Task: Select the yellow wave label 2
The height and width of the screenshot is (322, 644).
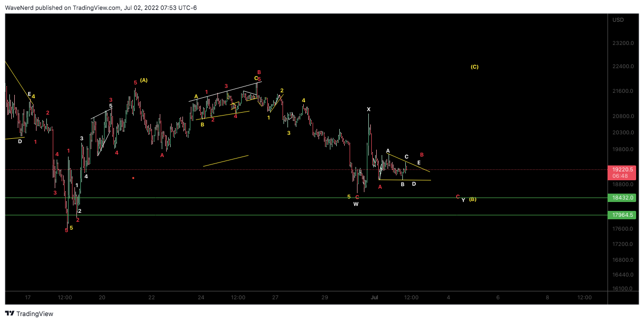Action: [282, 91]
